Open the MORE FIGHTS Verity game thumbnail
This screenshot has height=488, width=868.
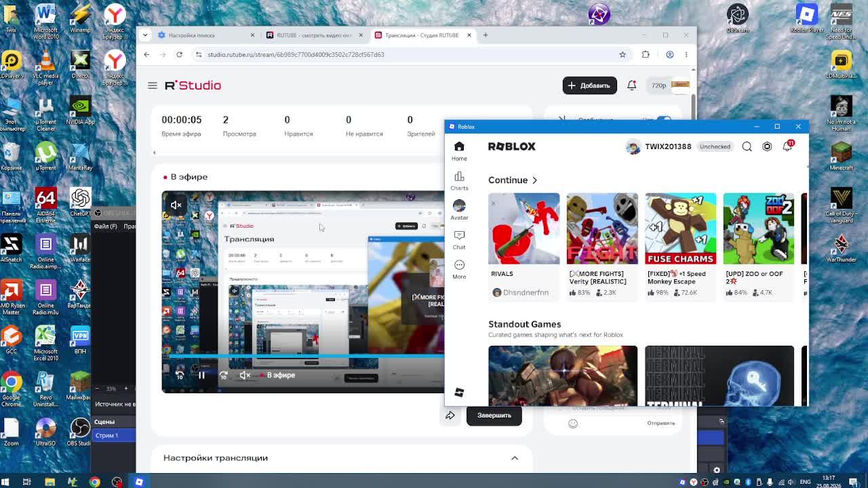coord(602,228)
